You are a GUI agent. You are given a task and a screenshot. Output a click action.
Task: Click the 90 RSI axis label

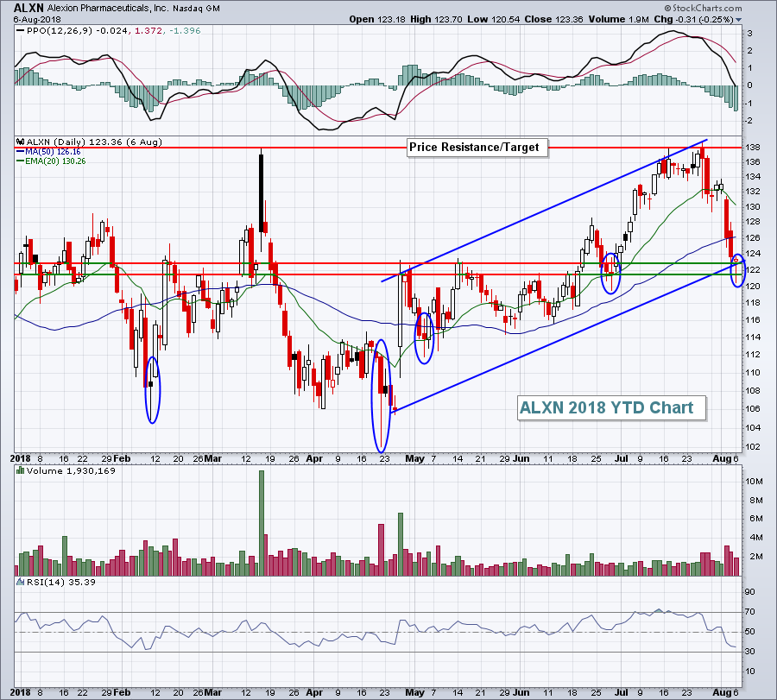[x=750, y=592]
